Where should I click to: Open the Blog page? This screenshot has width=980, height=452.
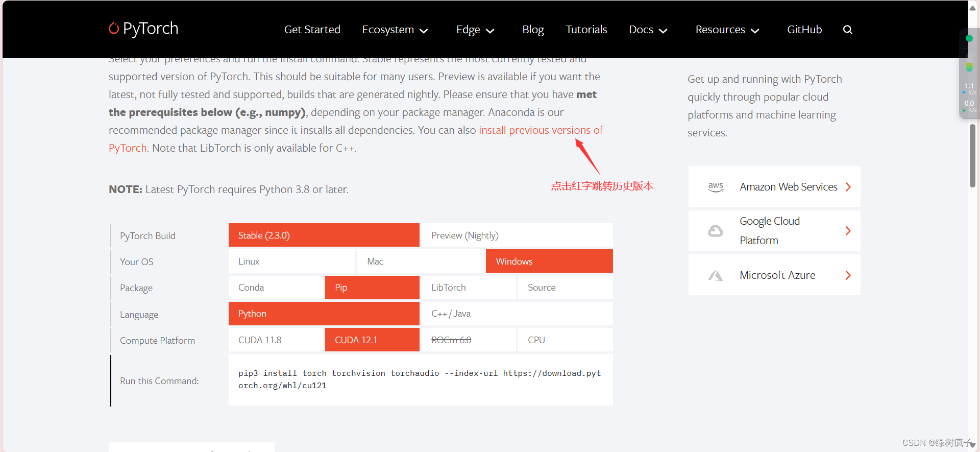533,30
